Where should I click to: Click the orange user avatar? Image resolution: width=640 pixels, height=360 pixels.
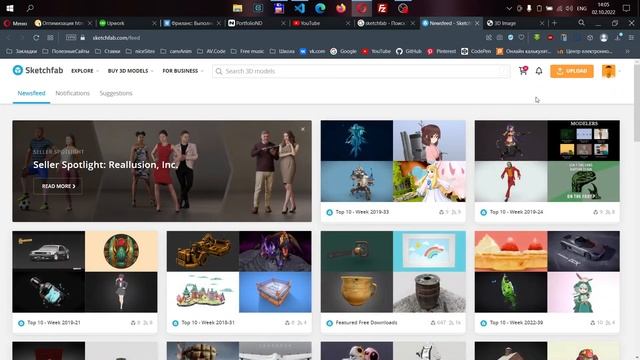608,71
